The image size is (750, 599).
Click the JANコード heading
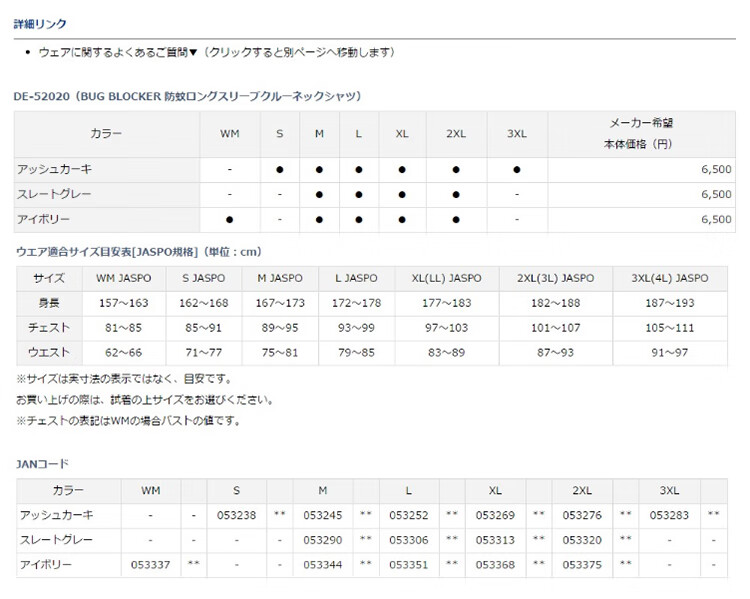coord(43,464)
